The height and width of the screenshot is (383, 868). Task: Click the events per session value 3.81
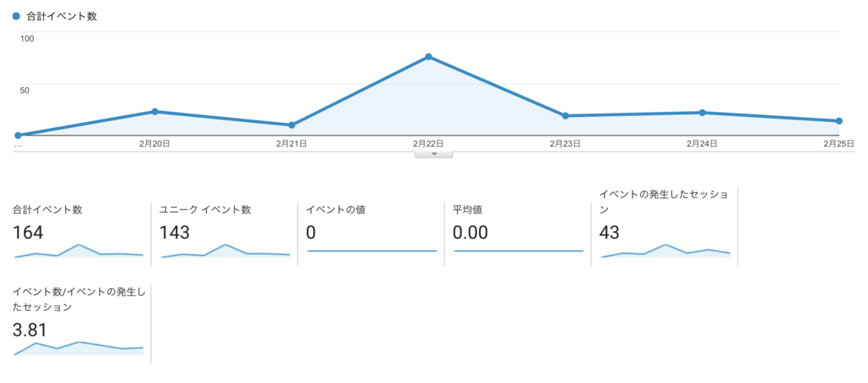pyautogui.click(x=30, y=330)
